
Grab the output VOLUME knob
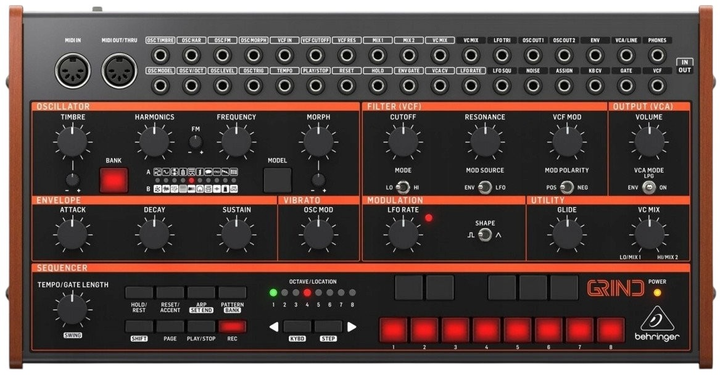649,141
